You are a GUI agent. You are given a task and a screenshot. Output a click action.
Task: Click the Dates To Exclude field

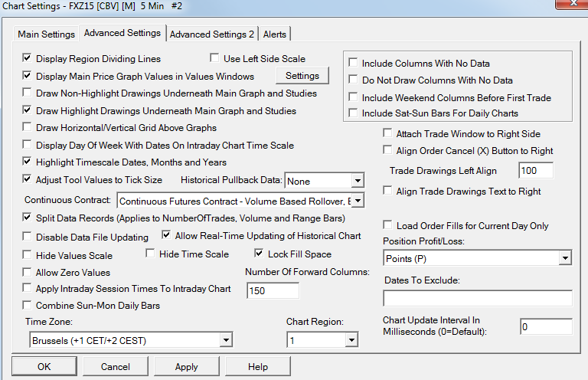point(477,298)
